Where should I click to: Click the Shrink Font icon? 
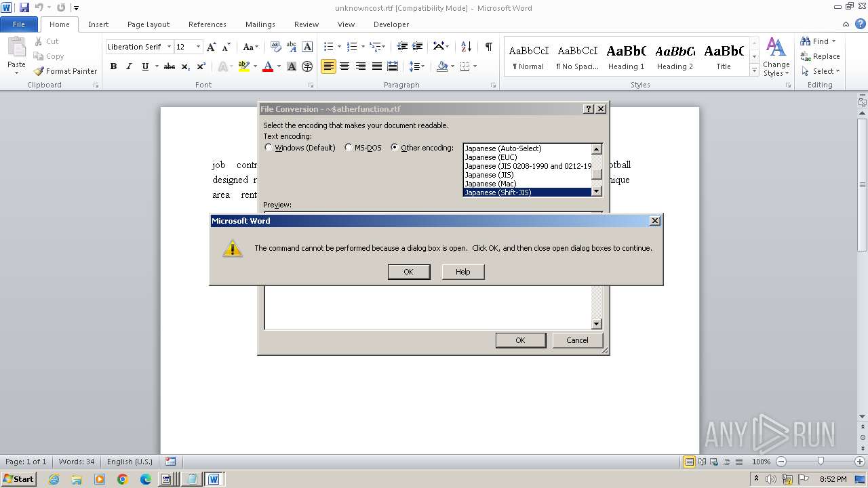click(x=226, y=47)
